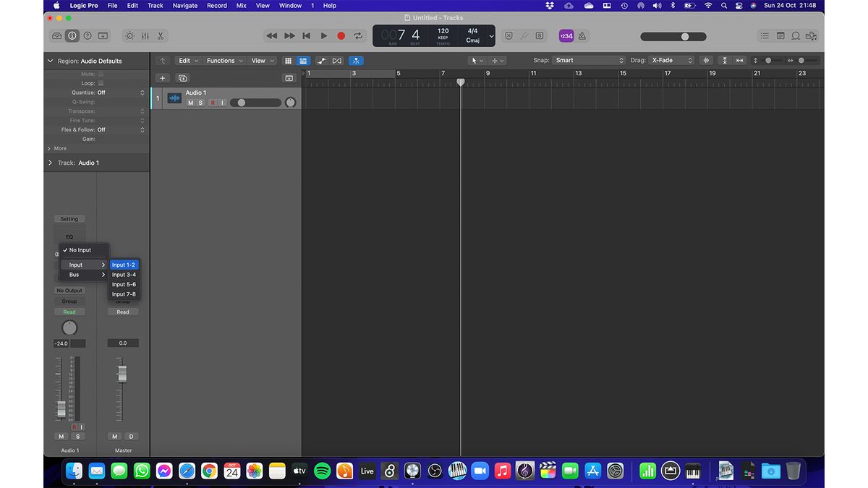The height and width of the screenshot is (488, 868).
Task: Enable the Flex tool icon in tracks toolbar
Action: (356, 61)
